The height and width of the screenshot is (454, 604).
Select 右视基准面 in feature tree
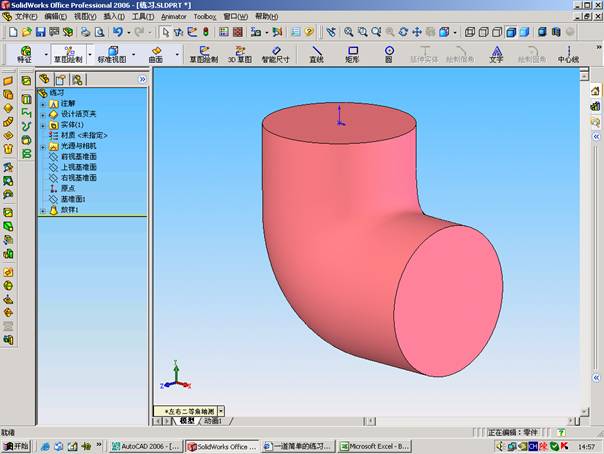click(73, 178)
